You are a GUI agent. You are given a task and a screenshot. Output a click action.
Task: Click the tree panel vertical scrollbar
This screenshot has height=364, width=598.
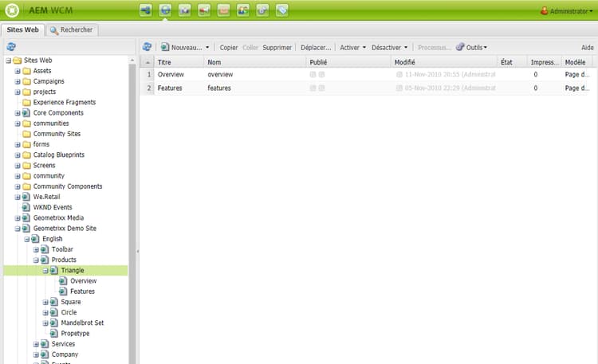point(132,213)
